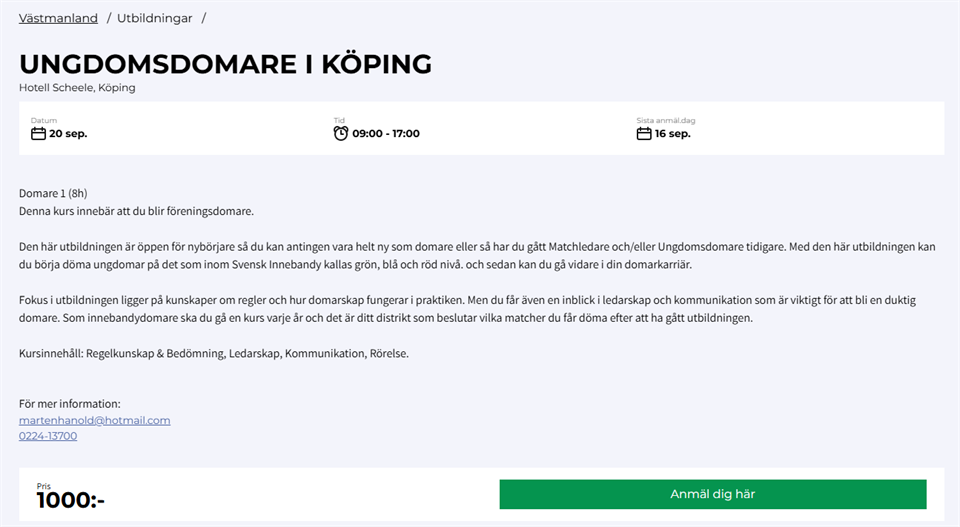Click the calendar icon beside 20 sep.
Image resolution: width=960 pixels, height=527 pixels.
click(x=39, y=133)
